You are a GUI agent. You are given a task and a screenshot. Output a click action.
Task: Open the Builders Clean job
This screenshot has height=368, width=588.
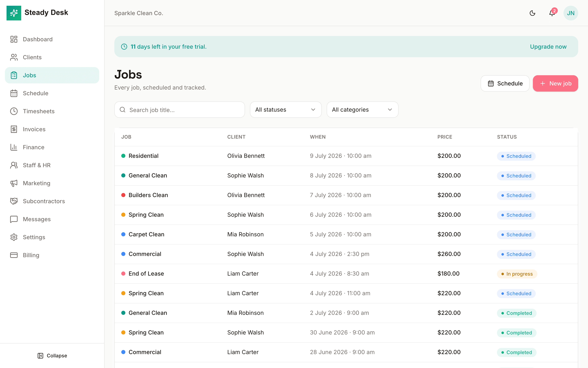(x=346, y=195)
